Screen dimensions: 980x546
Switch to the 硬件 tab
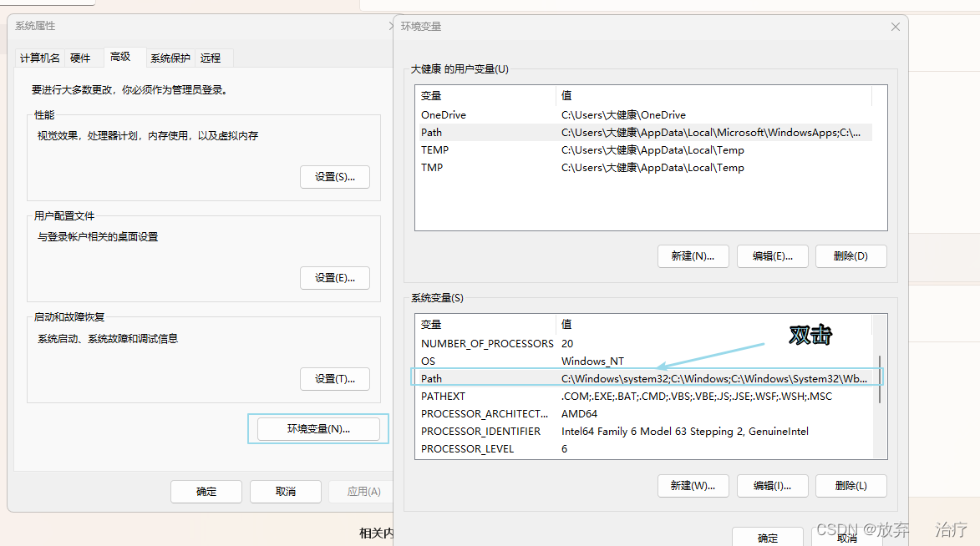coord(80,58)
